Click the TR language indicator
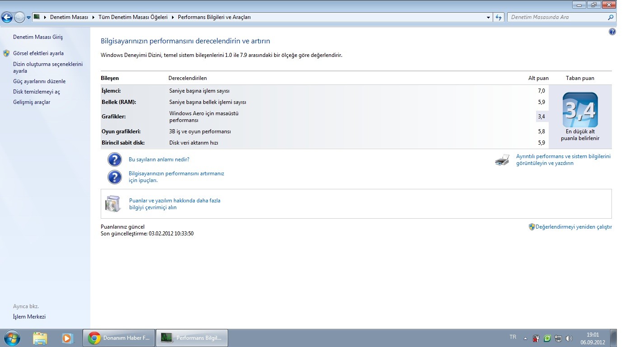 pos(513,337)
